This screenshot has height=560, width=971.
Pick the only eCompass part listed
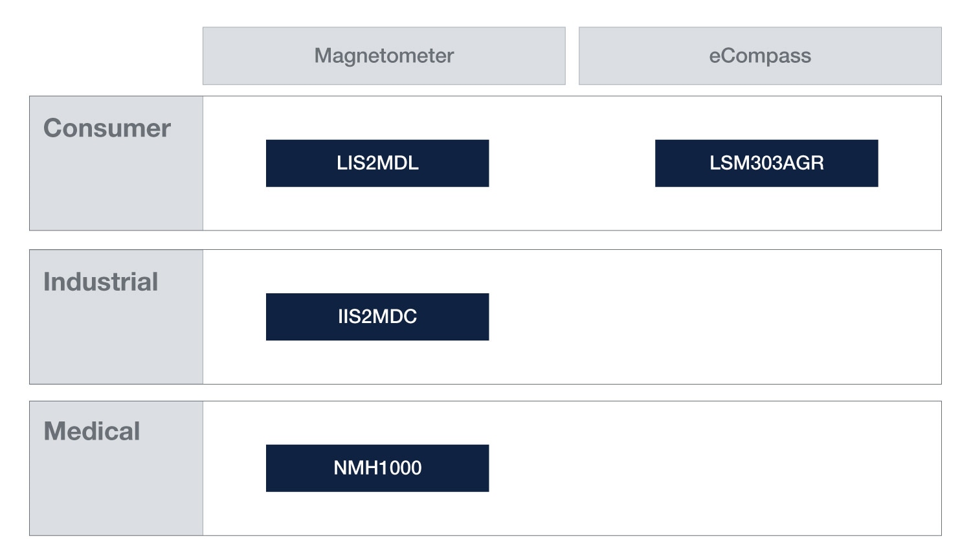[x=766, y=163]
